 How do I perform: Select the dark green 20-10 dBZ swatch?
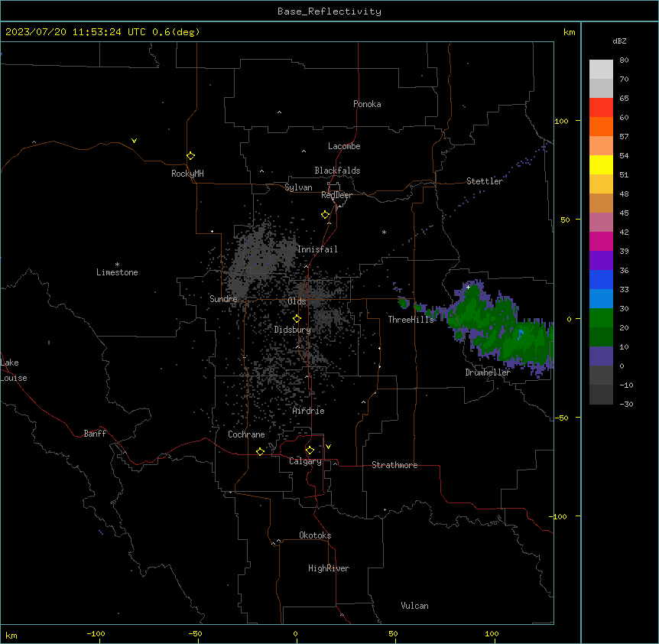[601, 337]
